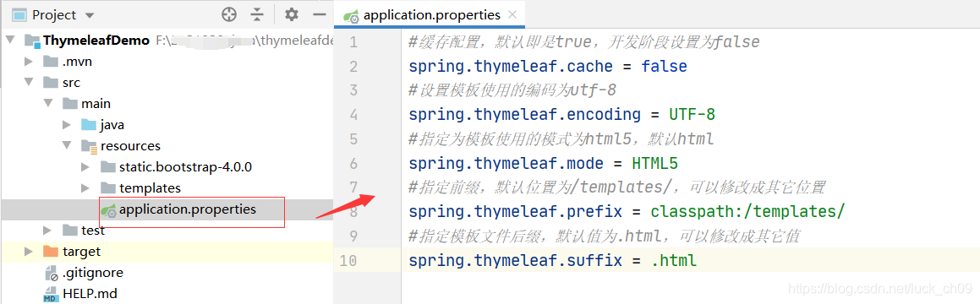Expand the static.bootstrap-4.0.0 folder

click(86, 167)
